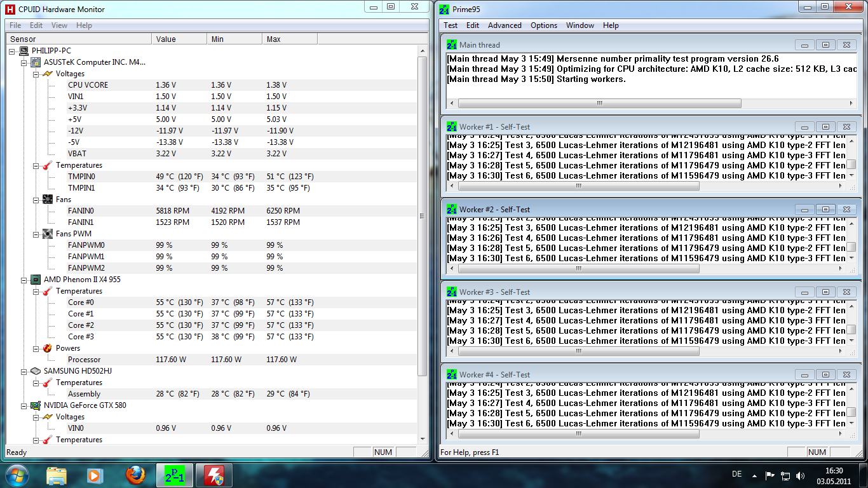Screen dimensions: 868x488
Task: Open Windows Media Player from the taskbar
Action: point(95,475)
